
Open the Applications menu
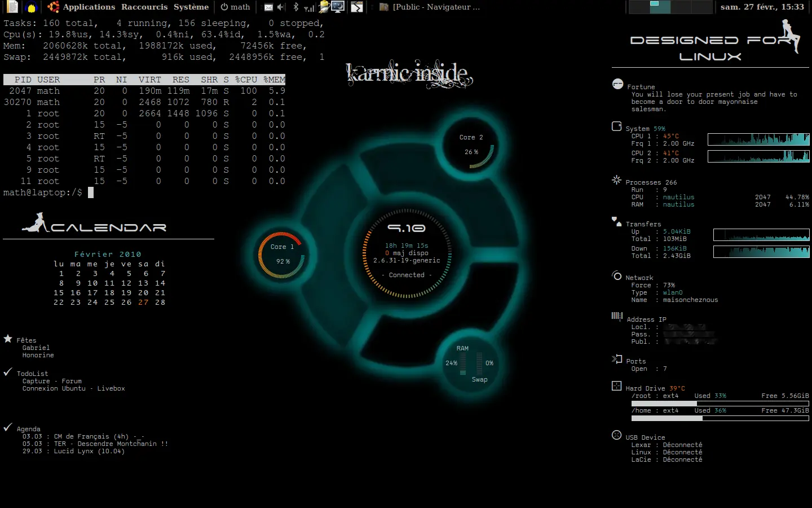(x=89, y=7)
